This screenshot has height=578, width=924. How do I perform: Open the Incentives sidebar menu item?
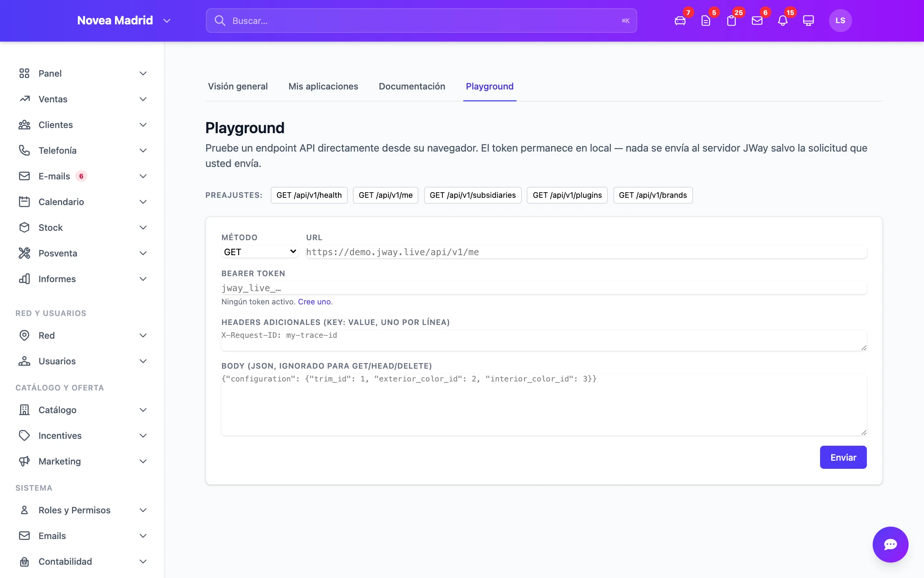[82, 435]
